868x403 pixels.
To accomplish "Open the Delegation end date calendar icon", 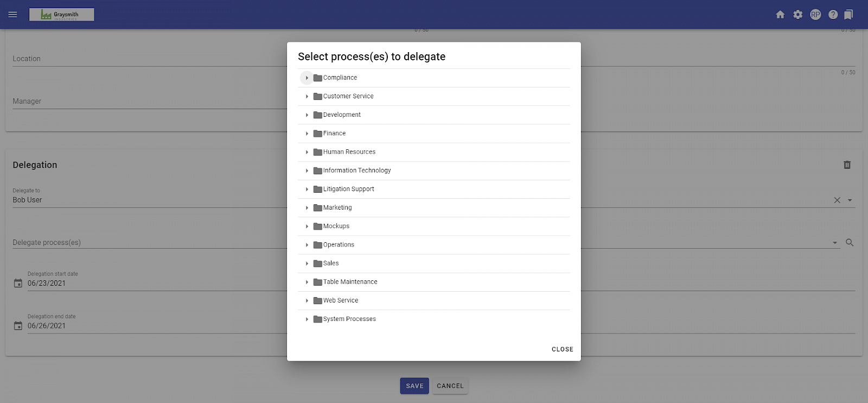I will (x=17, y=325).
